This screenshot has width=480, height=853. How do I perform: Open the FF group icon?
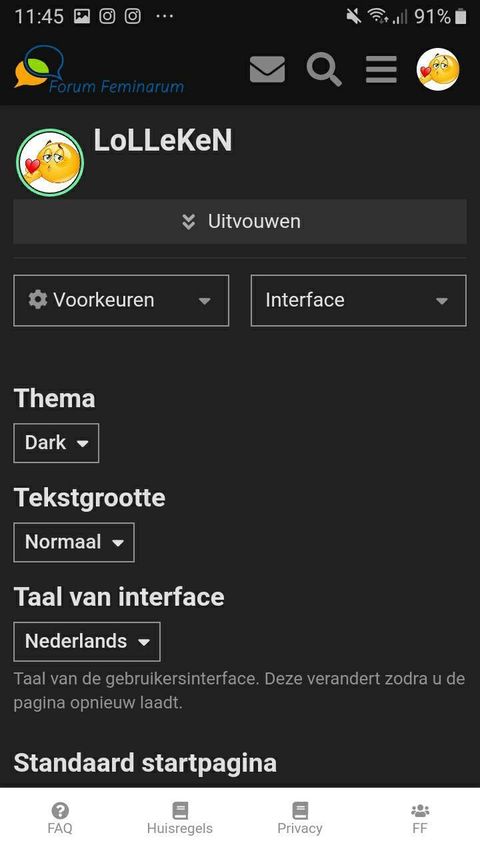pyautogui.click(x=420, y=811)
